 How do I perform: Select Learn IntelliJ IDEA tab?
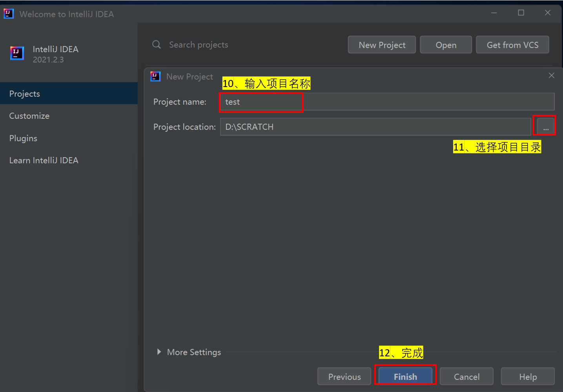point(69,160)
